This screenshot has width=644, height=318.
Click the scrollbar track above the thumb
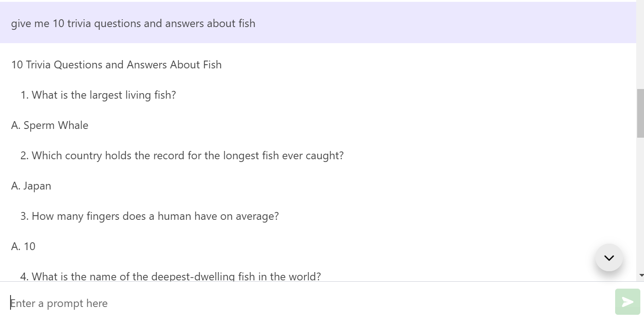tap(640, 46)
